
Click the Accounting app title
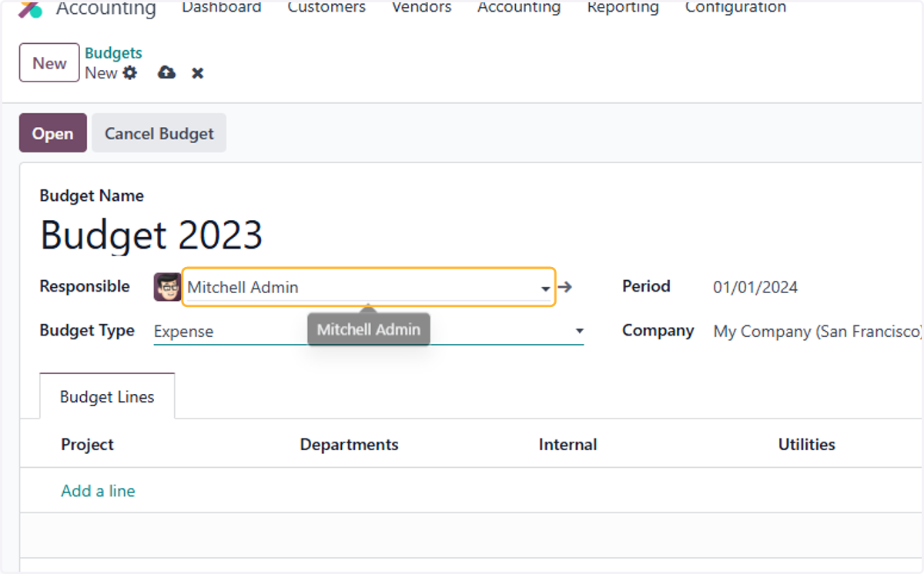[105, 9]
